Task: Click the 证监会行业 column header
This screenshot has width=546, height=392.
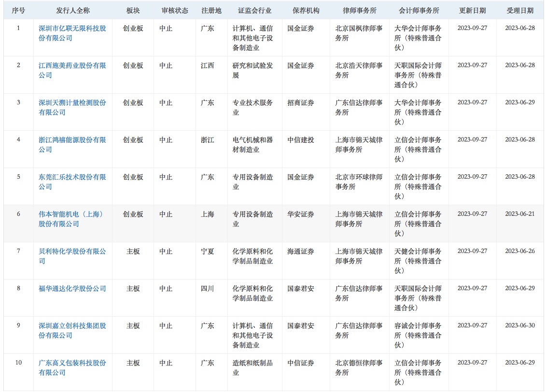Action: pyautogui.click(x=254, y=11)
